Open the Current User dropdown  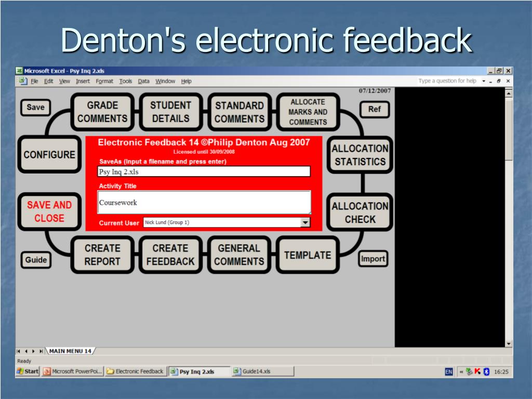pos(305,222)
